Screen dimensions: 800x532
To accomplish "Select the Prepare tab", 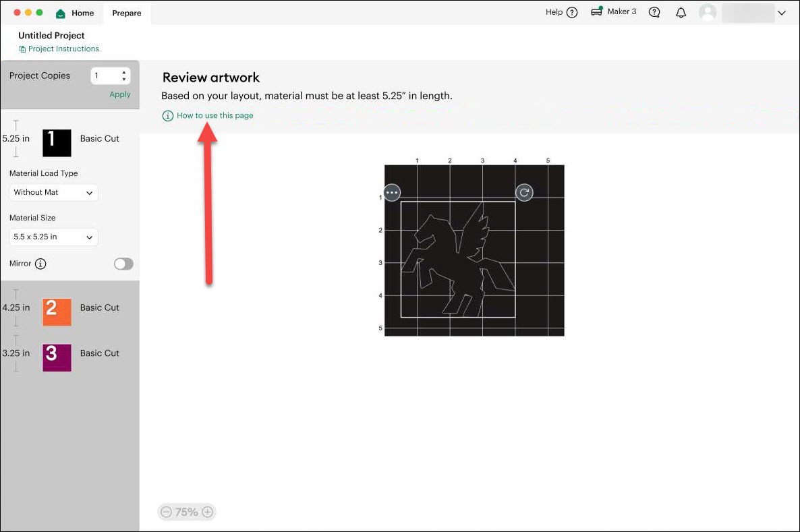I will pos(127,13).
